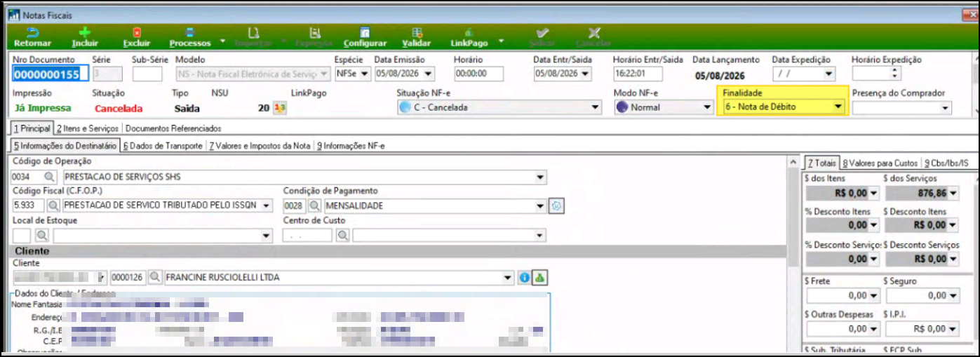Click the 'Saida' Tipo text
Viewport: 980px width, 357px height.
pos(187,109)
